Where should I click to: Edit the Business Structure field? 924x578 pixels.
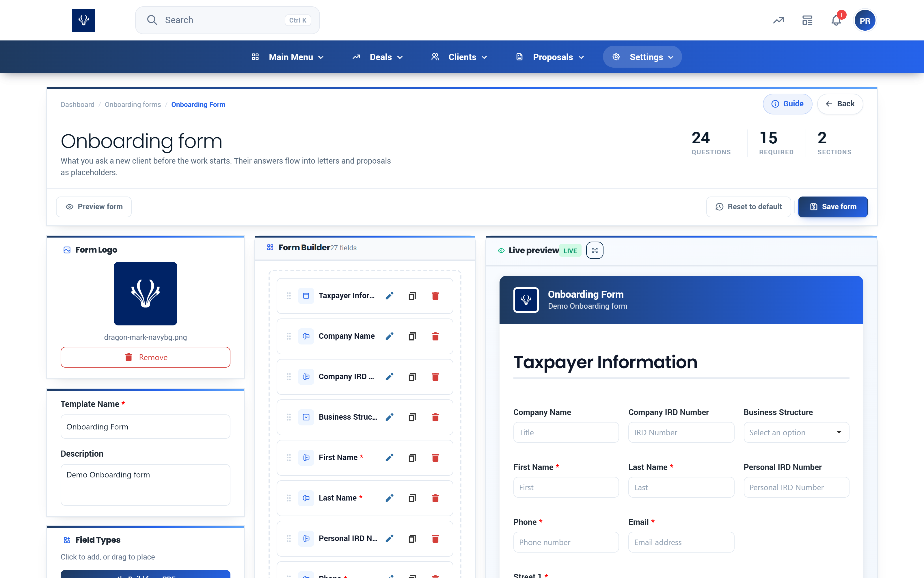pos(389,417)
